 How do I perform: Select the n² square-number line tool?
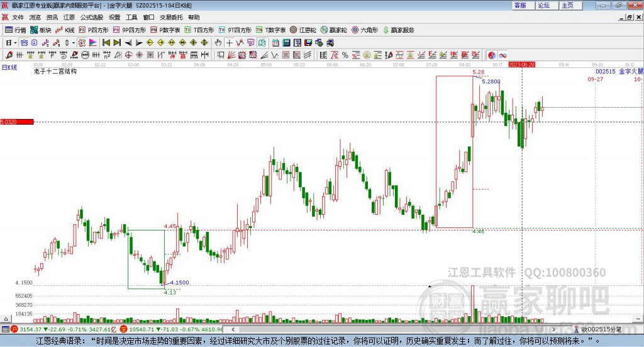[107, 55]
